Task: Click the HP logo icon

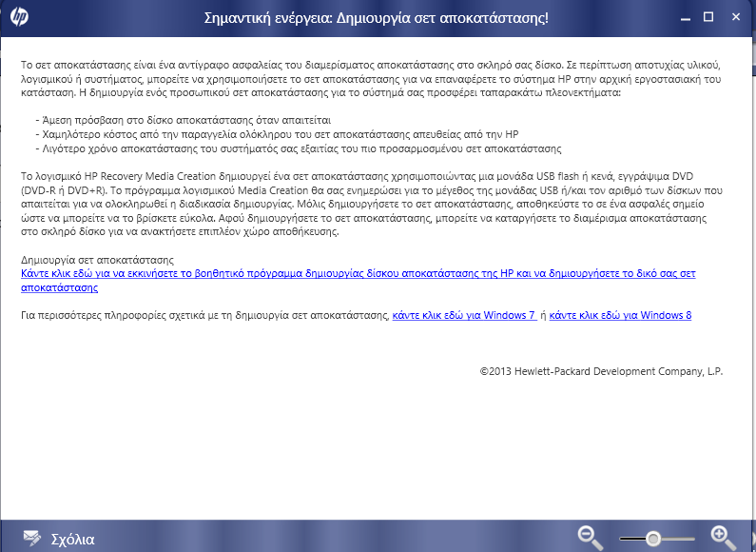Action: coord(19,17)
